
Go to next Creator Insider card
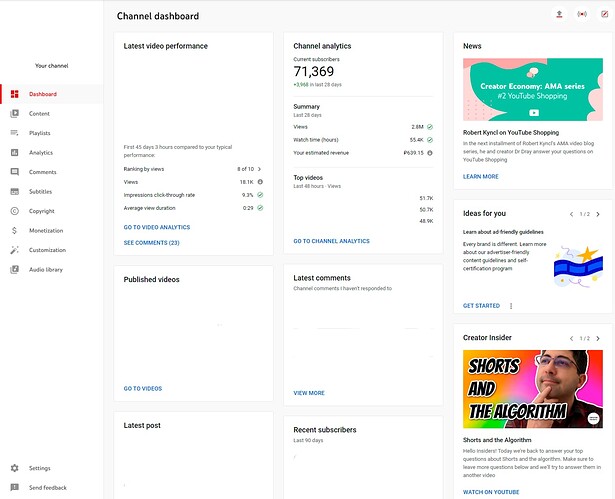point(598,339)
